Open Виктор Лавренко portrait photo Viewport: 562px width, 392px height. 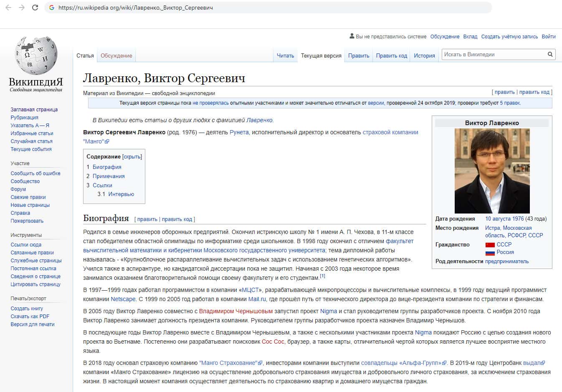pos(492,171)
